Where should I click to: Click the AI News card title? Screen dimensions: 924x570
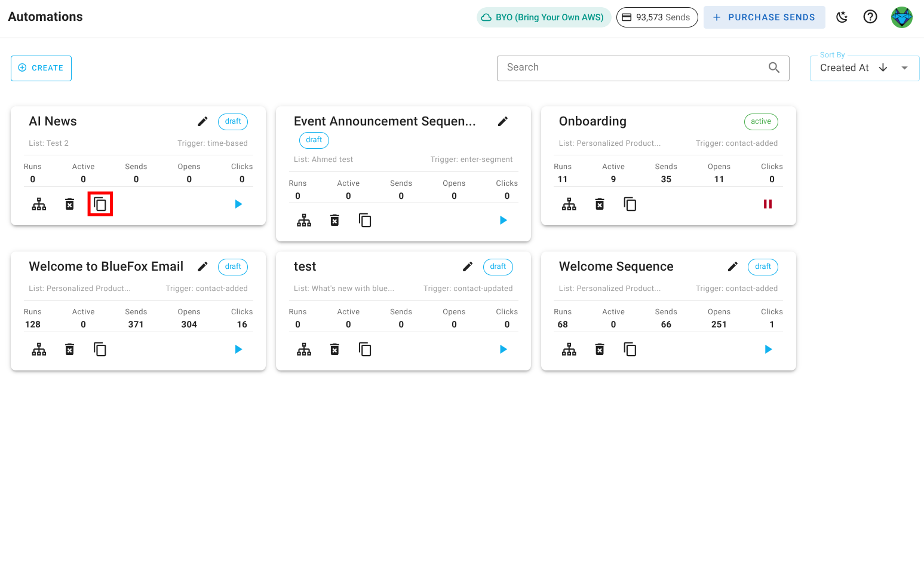[53, 121]
